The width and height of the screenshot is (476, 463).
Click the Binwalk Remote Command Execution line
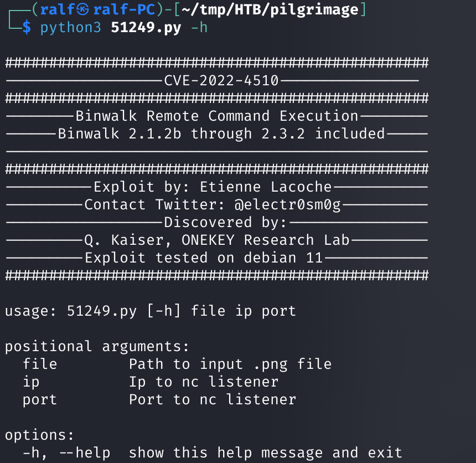[217, 116]
